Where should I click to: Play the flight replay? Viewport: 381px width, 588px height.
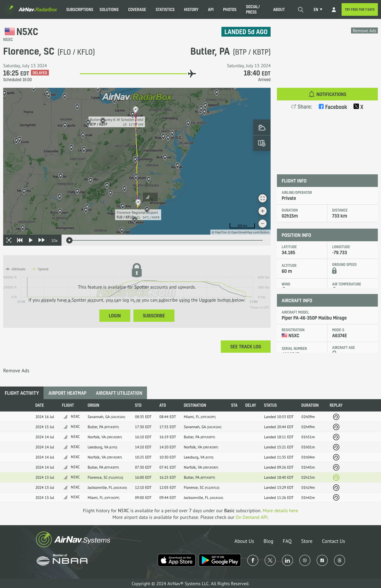(x=31, y=240)
